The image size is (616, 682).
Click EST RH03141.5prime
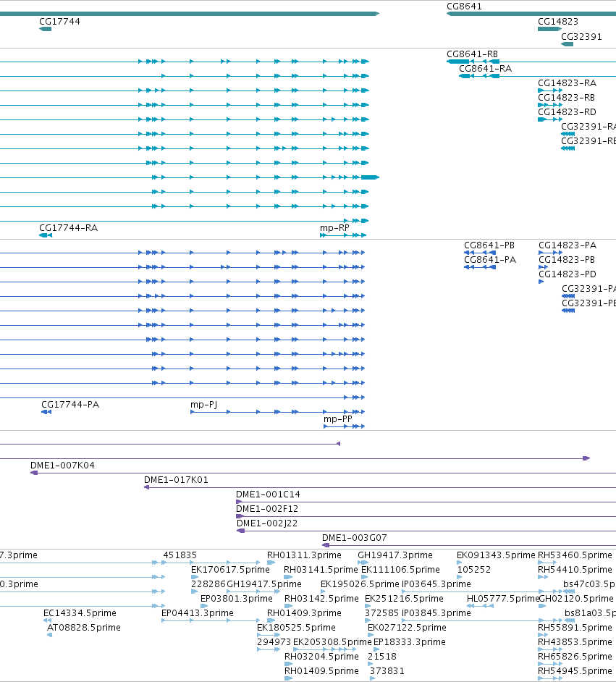tap(321, 570)
